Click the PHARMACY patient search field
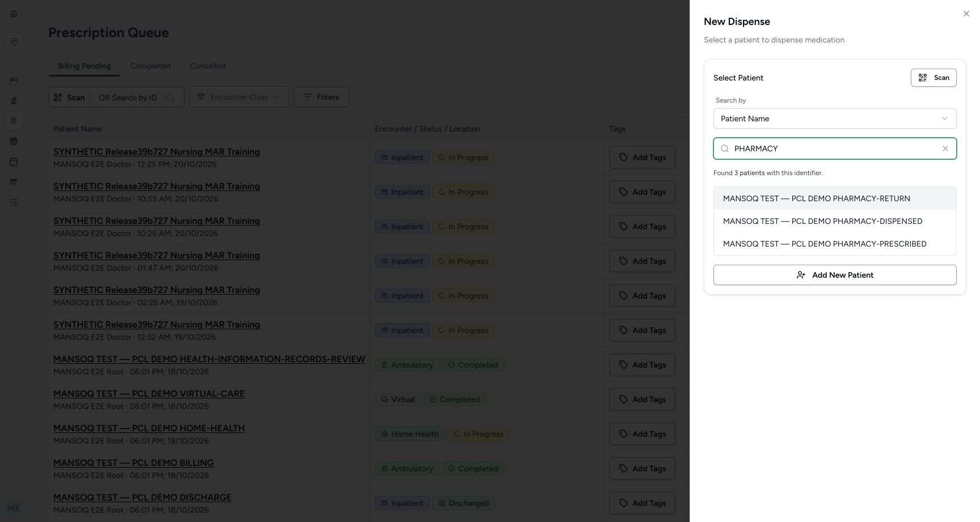This screenshot has height=522, width=980. click(835, 148)
